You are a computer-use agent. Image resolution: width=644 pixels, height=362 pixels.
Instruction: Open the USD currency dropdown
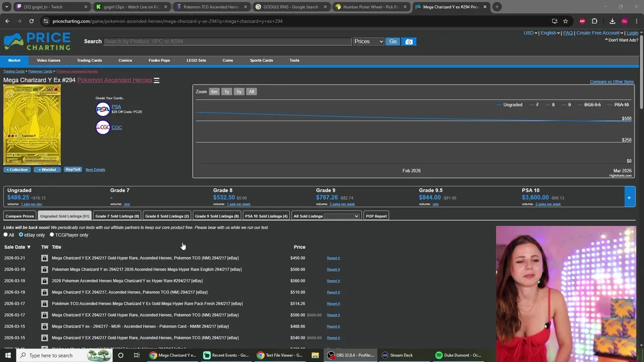[x=530, y=33]
